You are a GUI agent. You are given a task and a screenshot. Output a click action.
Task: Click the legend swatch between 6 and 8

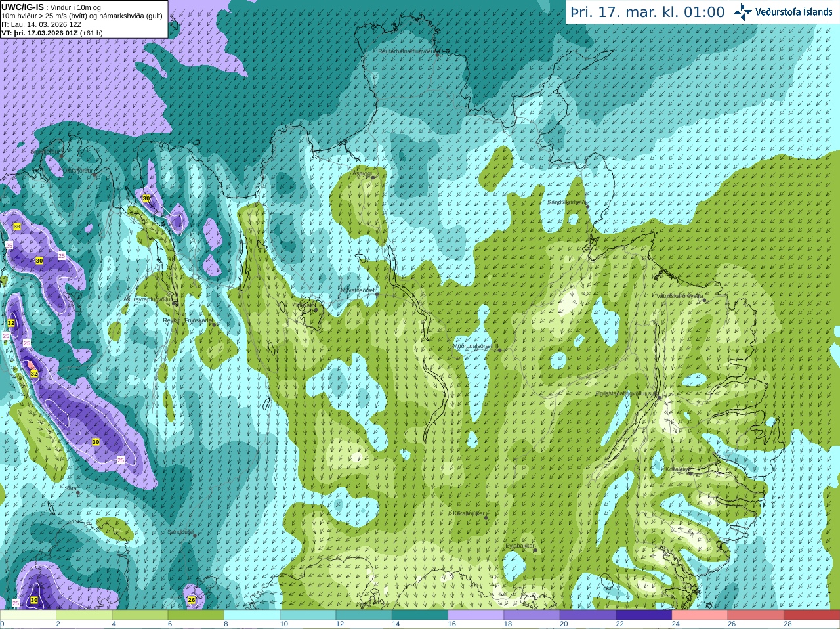[196, 615]
